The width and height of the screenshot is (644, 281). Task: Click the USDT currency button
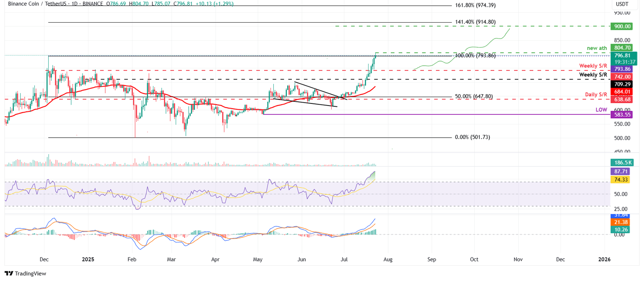coord(622,4)
